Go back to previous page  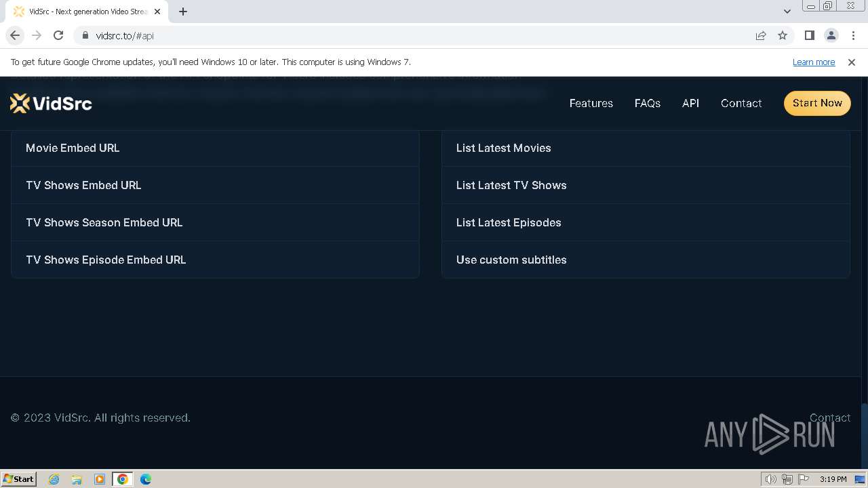(15, 35)
